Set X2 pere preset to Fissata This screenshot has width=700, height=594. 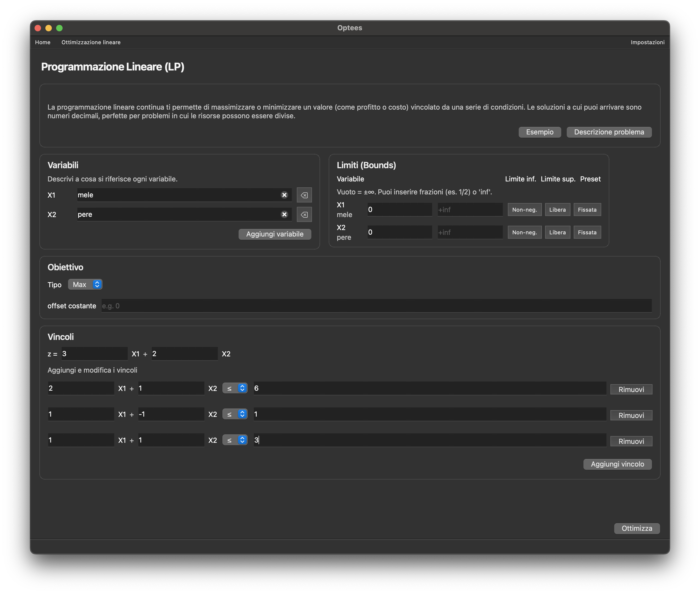tap(587, 232)
